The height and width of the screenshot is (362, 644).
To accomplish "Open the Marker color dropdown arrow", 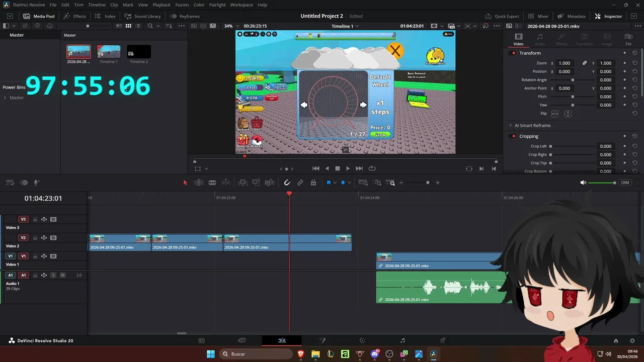I will (x=349, y=183).
